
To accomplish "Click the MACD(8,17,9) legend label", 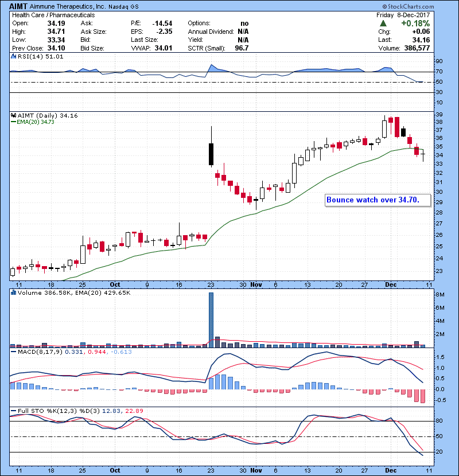I will pyautogui.click(x=40, y=352).
